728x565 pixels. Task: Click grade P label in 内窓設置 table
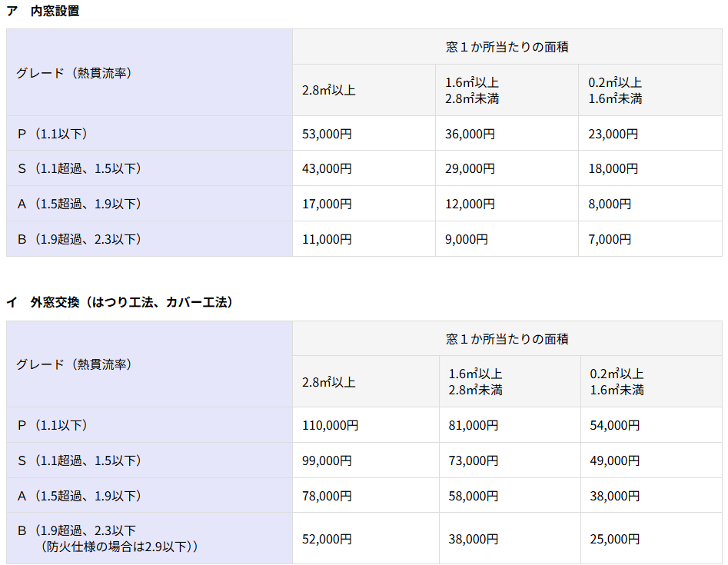tap(52, 134)
